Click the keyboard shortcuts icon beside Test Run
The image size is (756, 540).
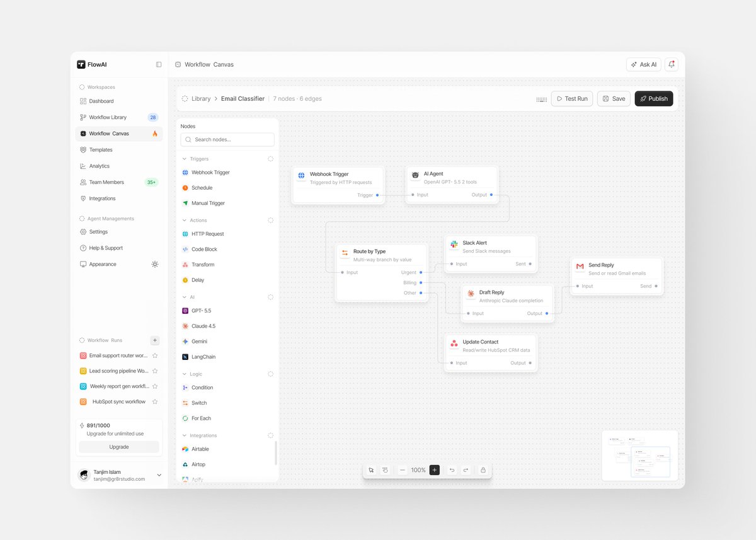click(x=541, y=99)
